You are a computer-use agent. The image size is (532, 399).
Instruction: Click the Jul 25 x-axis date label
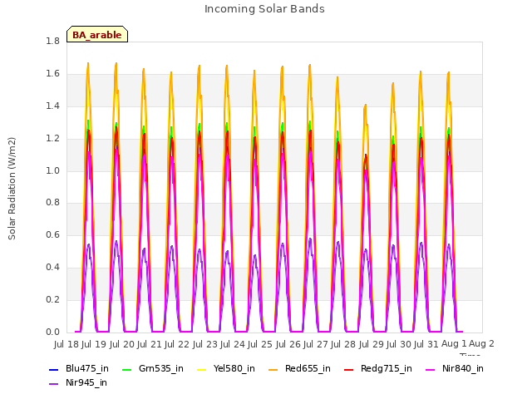point(260,344)
